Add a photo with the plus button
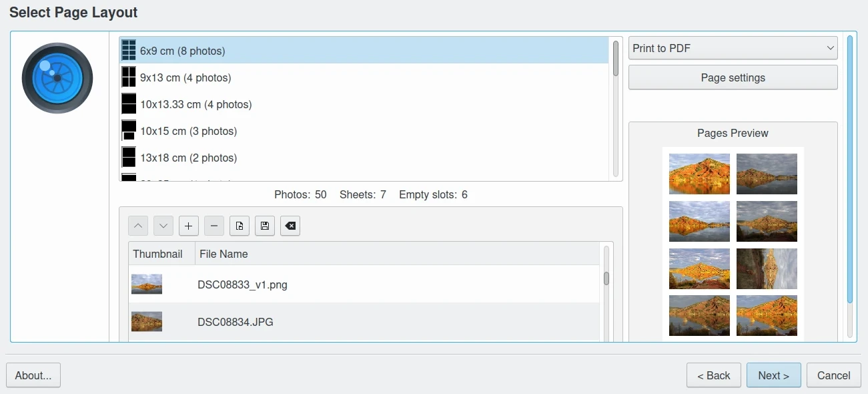This screenshot has height=394, width=868. (189, 226)
